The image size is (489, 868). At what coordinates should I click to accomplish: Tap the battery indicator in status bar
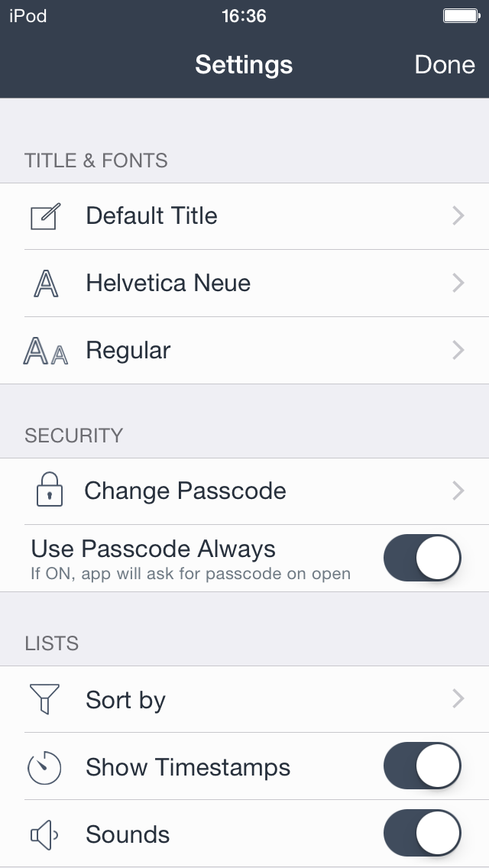[x=461, y=15]
